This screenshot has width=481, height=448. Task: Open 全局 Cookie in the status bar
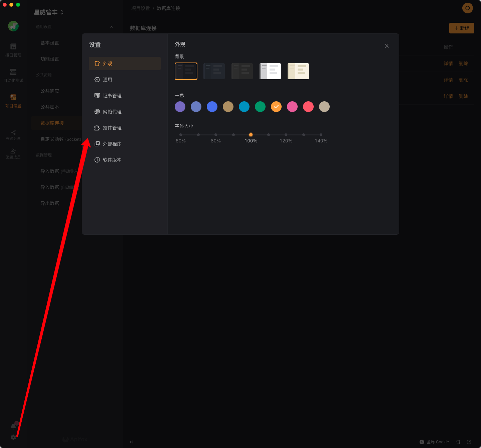coord(434,442)
